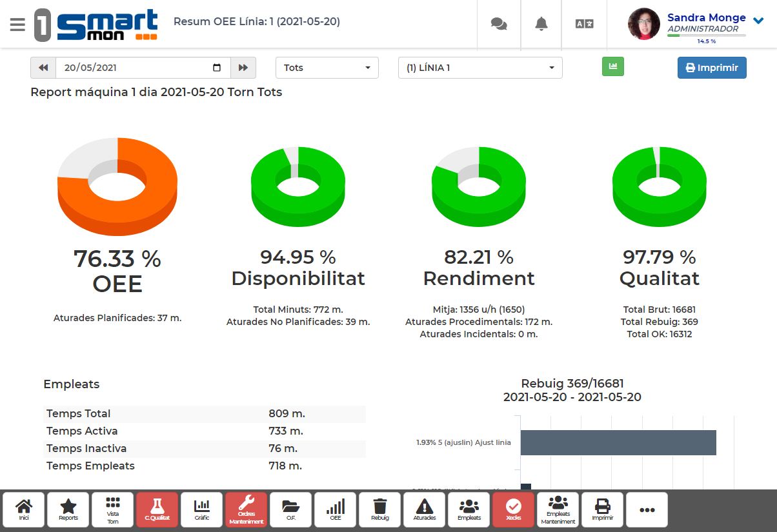Show more options via ellipsis menu
Image resolution: width=777 pixels, height=532 pixels.
coord(647,509)
